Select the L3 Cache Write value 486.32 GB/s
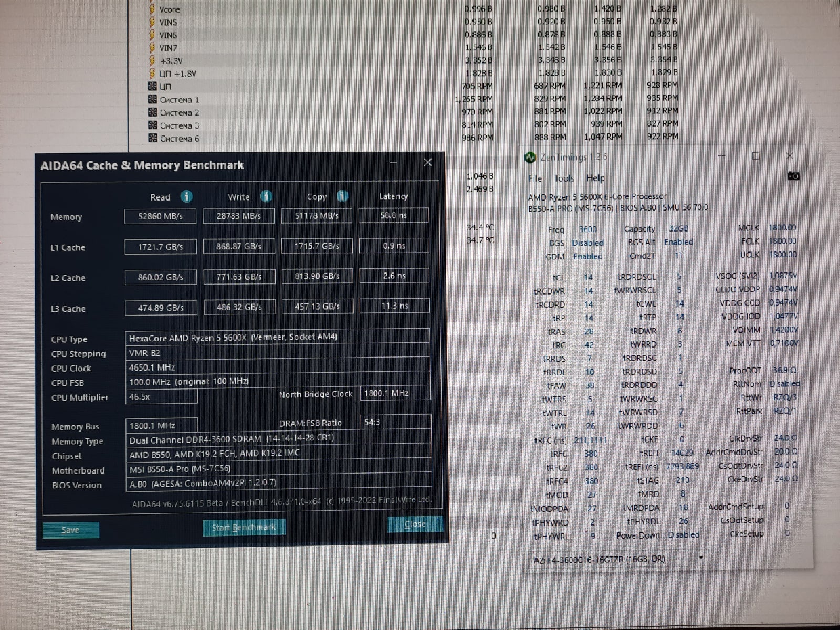 tap(239, 307)
